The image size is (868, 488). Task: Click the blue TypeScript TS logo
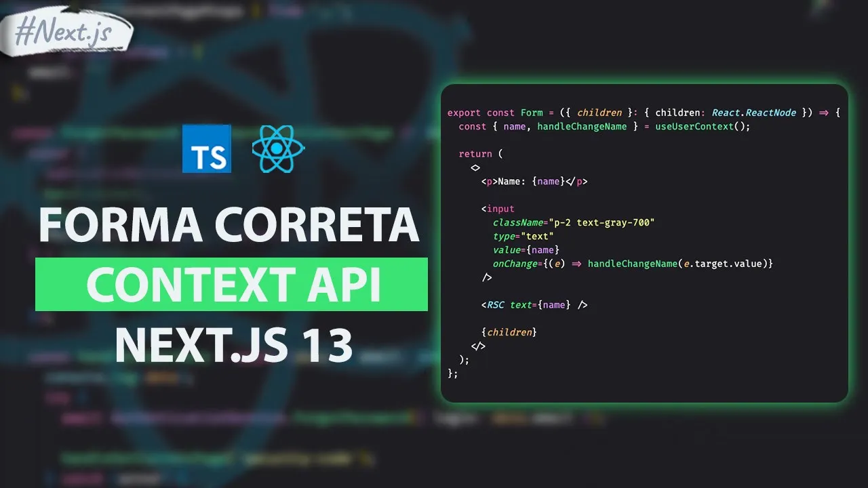207,148
